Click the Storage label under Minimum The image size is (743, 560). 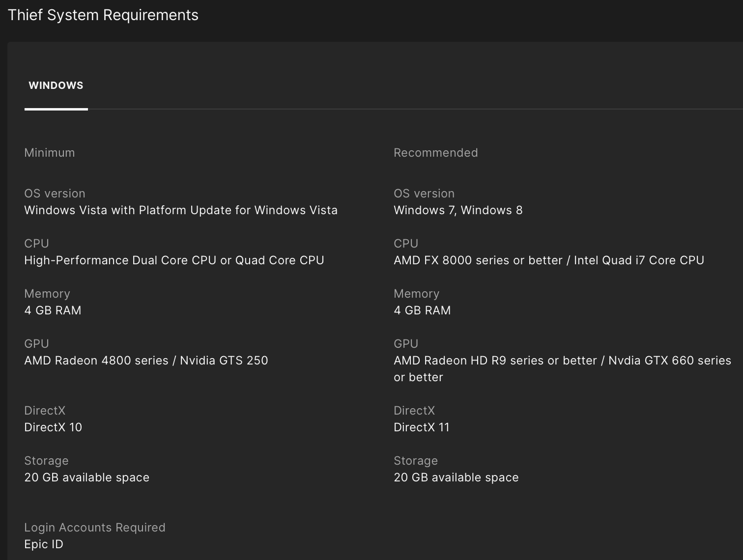(46, 461)
